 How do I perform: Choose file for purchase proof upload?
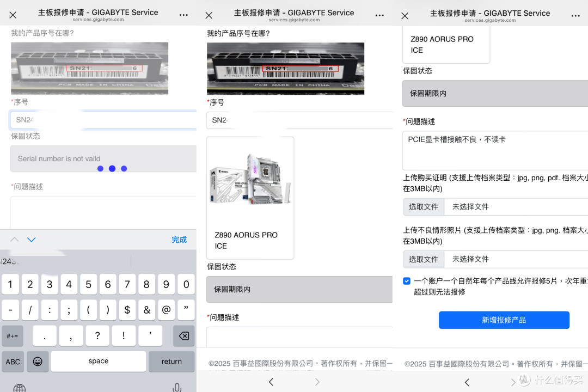pos(424,207)
